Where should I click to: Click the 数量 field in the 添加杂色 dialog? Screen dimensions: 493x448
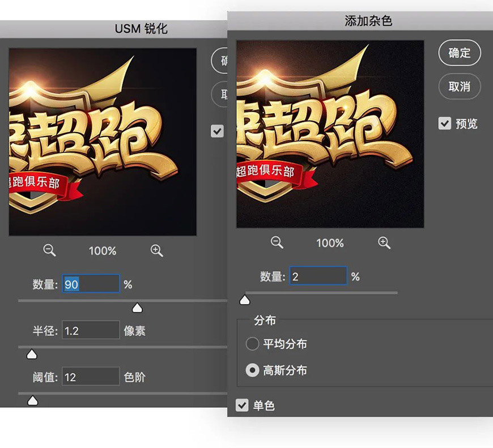[318, 276]
